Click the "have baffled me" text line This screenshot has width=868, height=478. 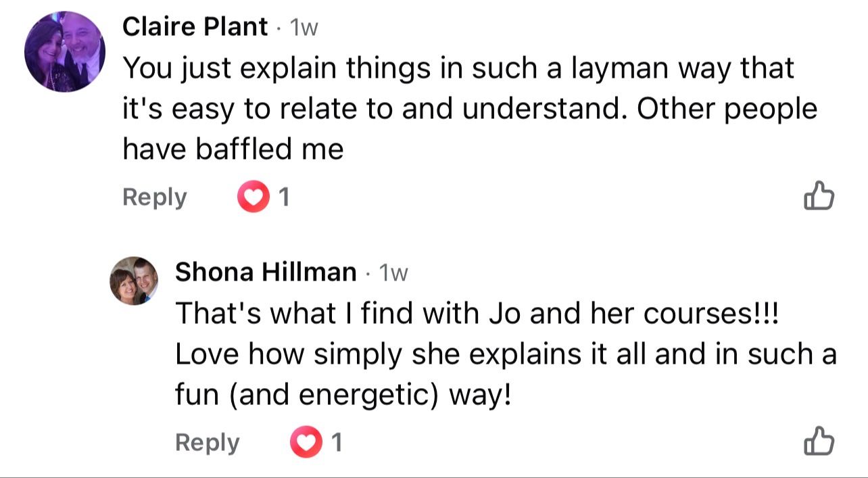click(x=233, y=149)
